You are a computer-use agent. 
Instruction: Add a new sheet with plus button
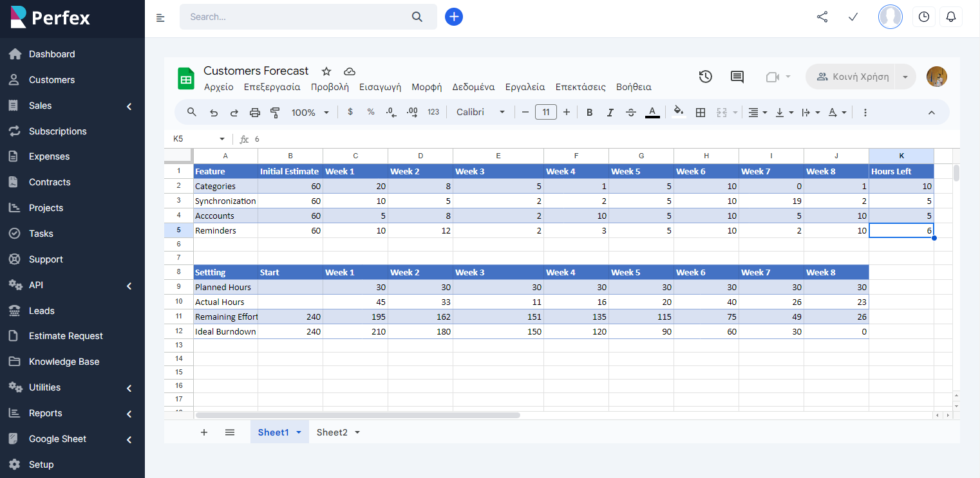click(204, 432)
